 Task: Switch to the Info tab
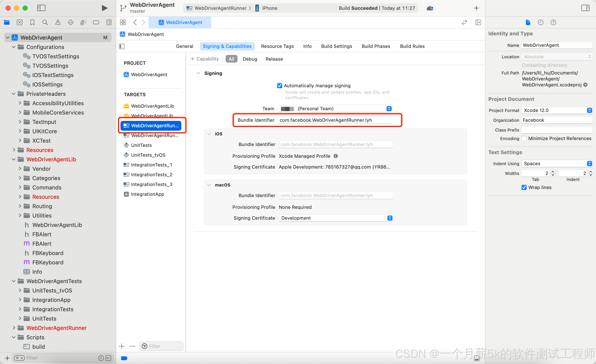coord(307,46)
